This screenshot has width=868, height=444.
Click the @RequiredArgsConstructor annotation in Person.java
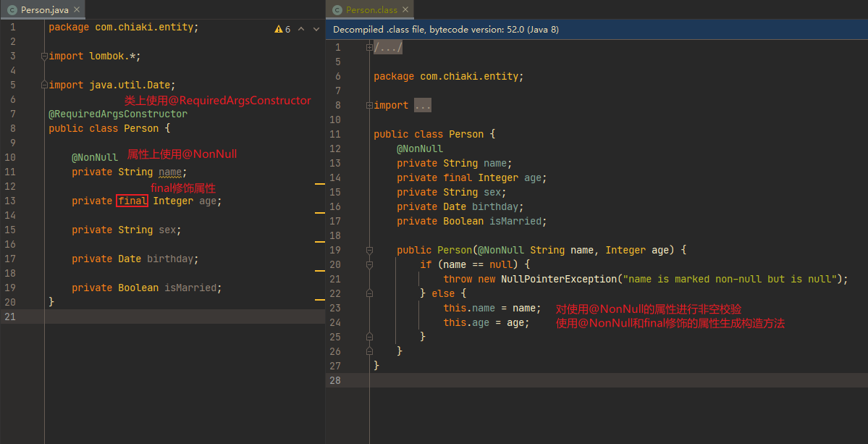pos(118,114)
